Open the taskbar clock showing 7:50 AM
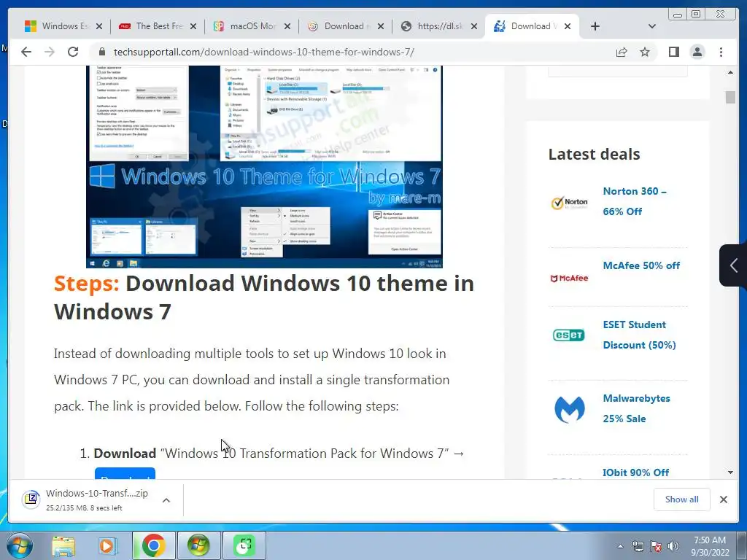Viewport: 747px width, 560px height. point(710,546)
